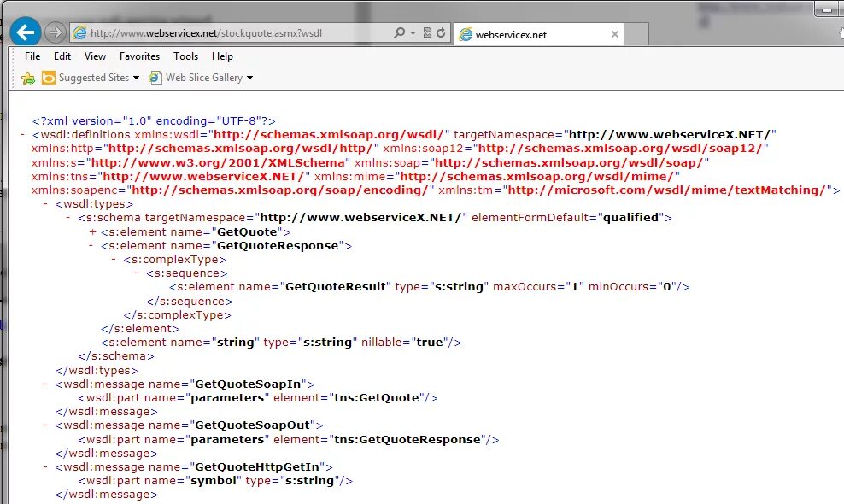This screenshot has width=844, height=504.
Task: Collapse the GetQuoteSoapIn message node
Action: click(x=45, y=384)
